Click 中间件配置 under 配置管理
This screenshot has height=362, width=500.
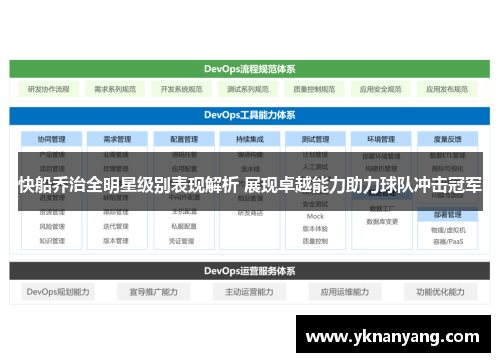(x=184, y=197)
